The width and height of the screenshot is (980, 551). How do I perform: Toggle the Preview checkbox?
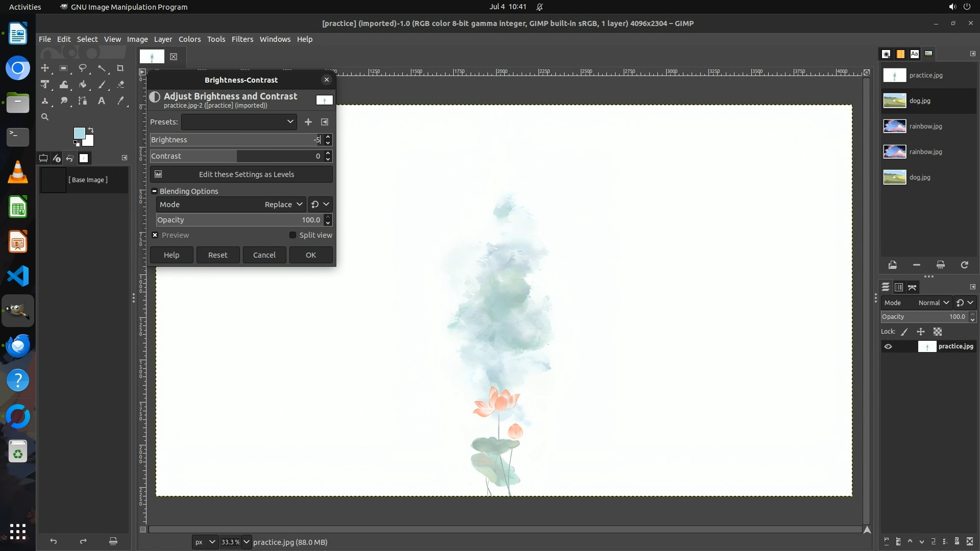coord(155,235)
